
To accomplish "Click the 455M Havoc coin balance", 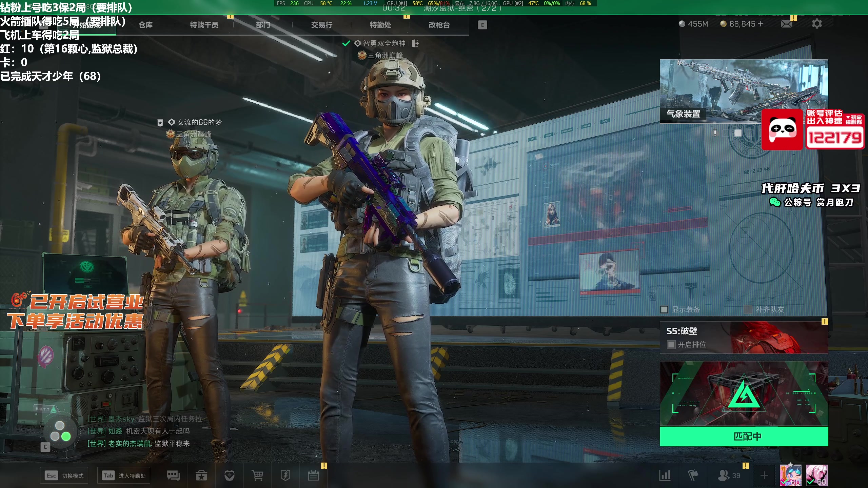I will (693, 24).
